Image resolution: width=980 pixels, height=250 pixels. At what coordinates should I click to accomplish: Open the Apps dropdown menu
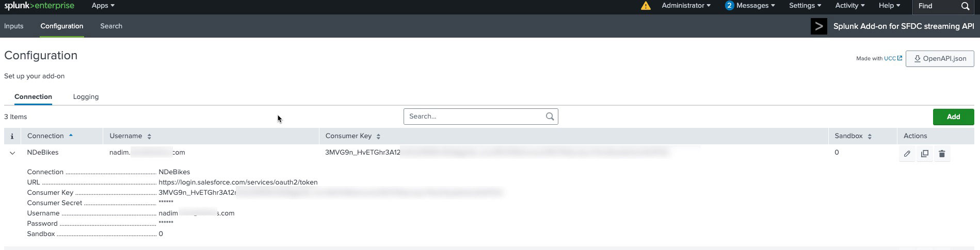[x=103, y=6]
